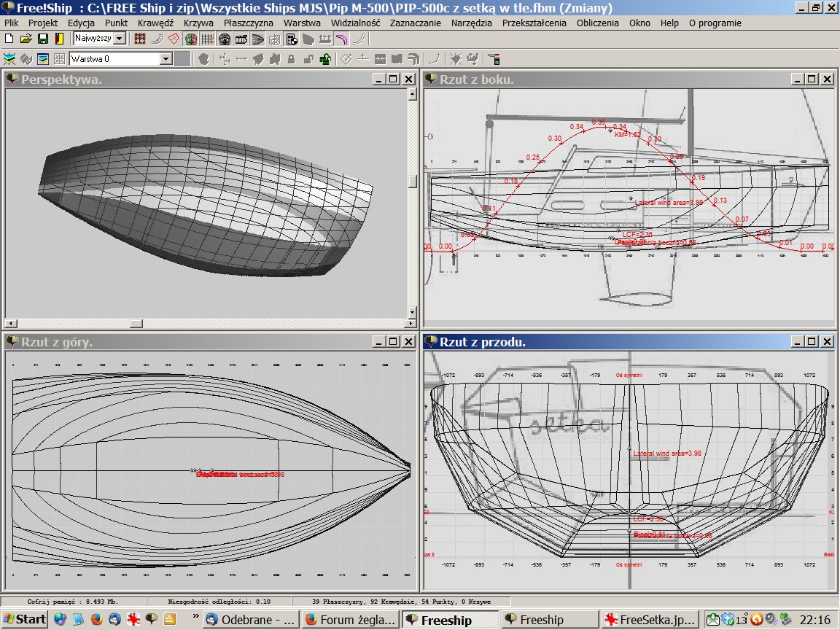Screen dimensions: 840x630
Task: Click the exit door icon in the toolbar
Action: coord(59,39)
